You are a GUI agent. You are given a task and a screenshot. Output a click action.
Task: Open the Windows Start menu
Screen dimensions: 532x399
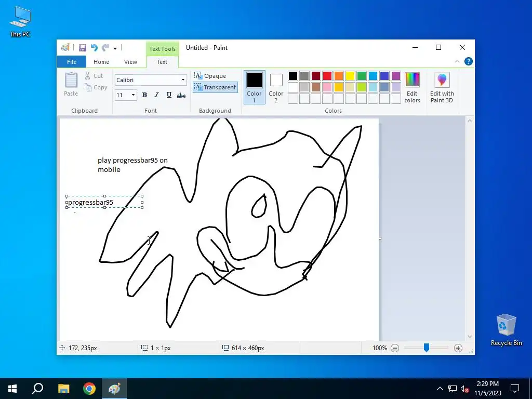coord(12,389)
